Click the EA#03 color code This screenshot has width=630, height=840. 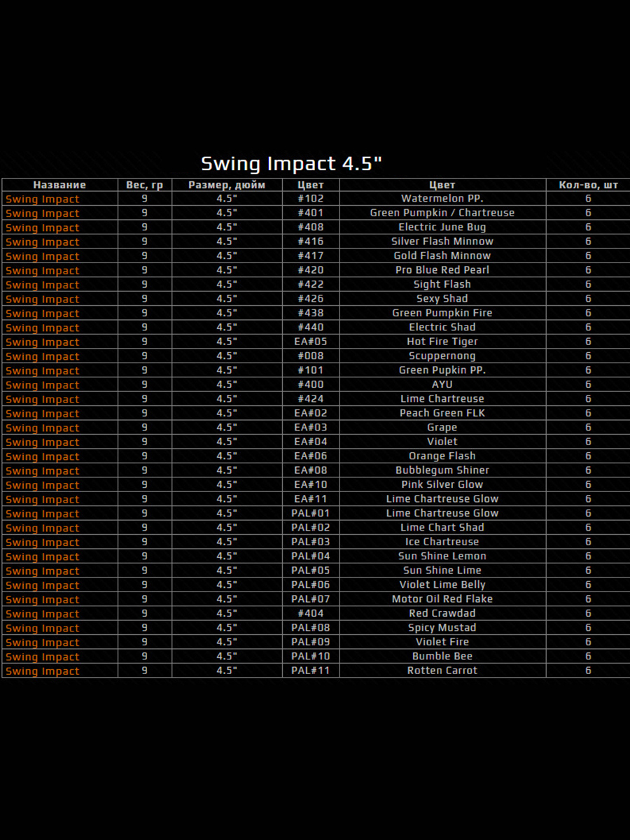pos(311,427)
